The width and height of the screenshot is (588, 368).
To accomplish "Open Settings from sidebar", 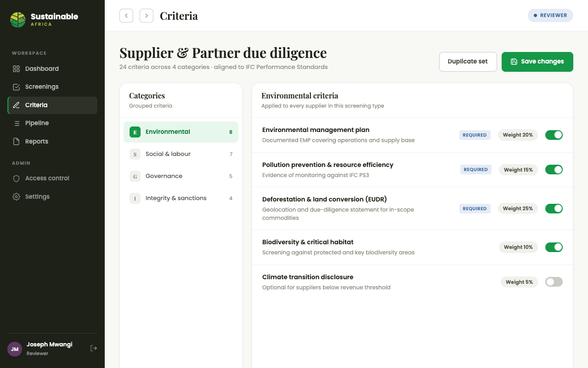I will click(x=52, y=197).
